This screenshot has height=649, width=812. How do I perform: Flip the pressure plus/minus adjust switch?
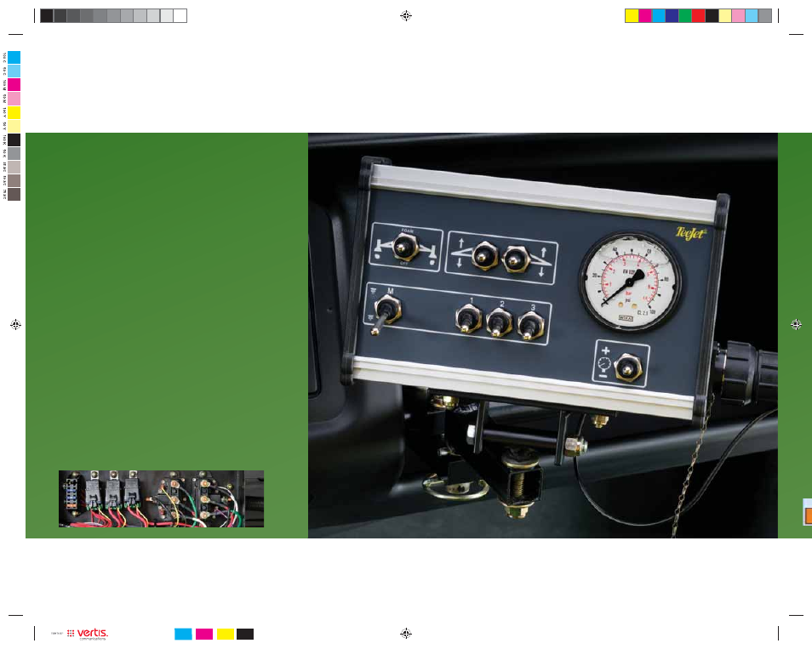coord(628,368)
